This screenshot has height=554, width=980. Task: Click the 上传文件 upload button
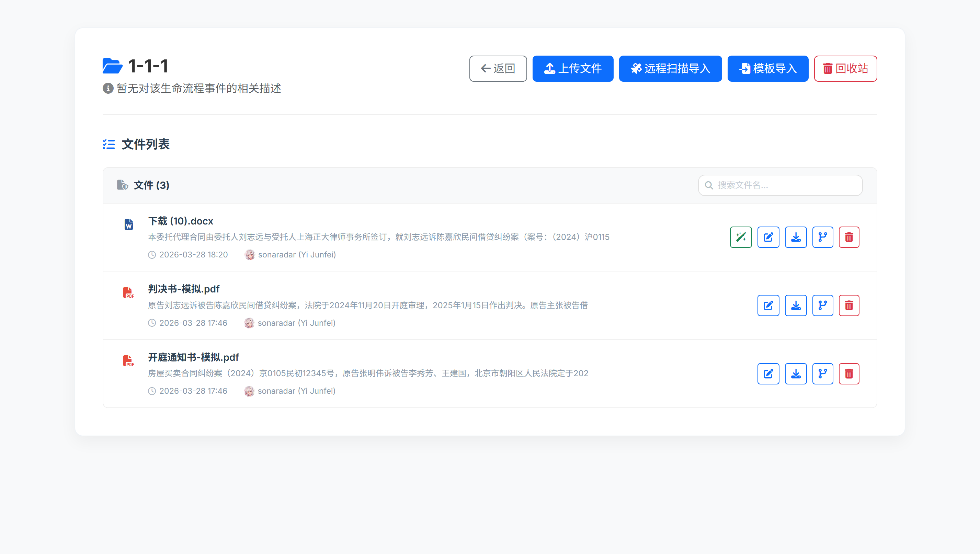572,69
